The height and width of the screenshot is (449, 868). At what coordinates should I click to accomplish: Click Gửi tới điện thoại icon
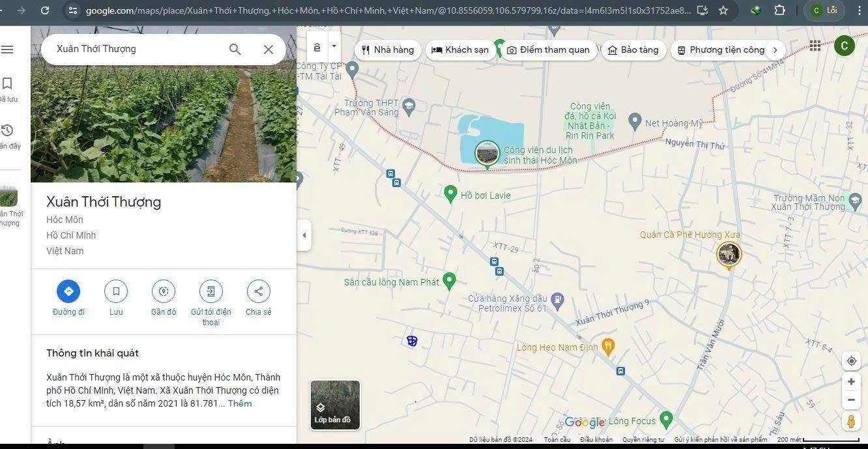click(210, 291)
